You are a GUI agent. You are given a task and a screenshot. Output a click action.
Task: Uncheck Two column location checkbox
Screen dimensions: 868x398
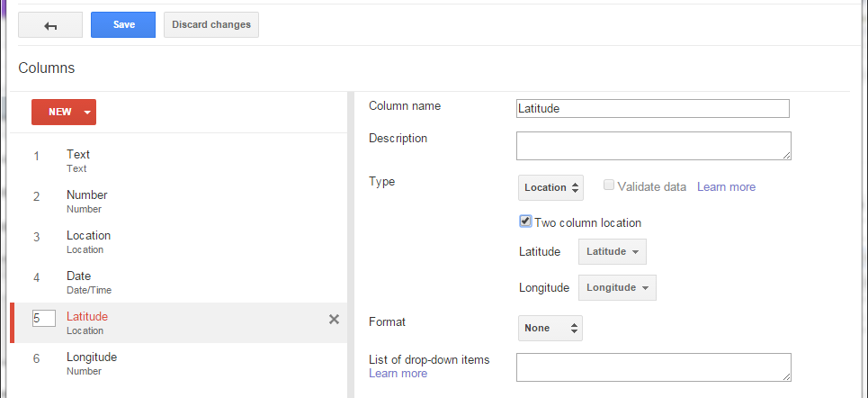point(526,222)
